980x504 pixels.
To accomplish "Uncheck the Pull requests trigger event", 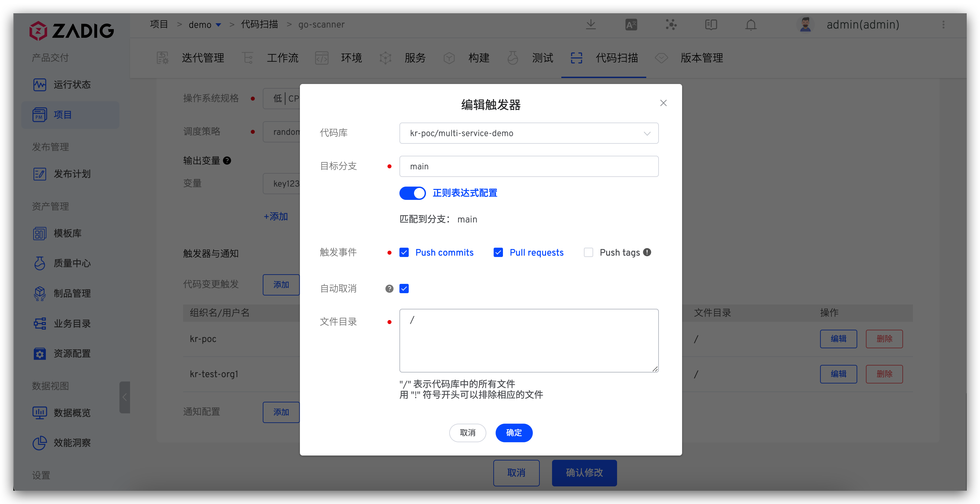I will pyautogui.click(x=498, y=252).
